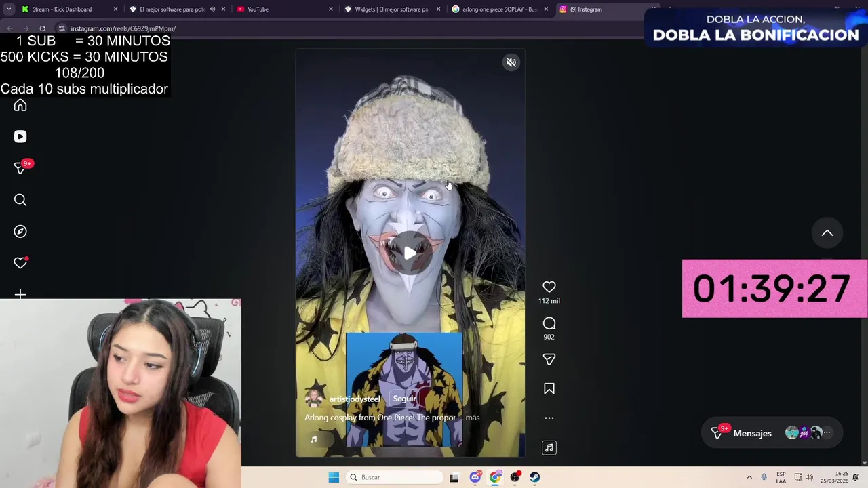Like the reel with 112 mil likes
This screenshot has width=868, height=488.
click(x=549, y=287)
